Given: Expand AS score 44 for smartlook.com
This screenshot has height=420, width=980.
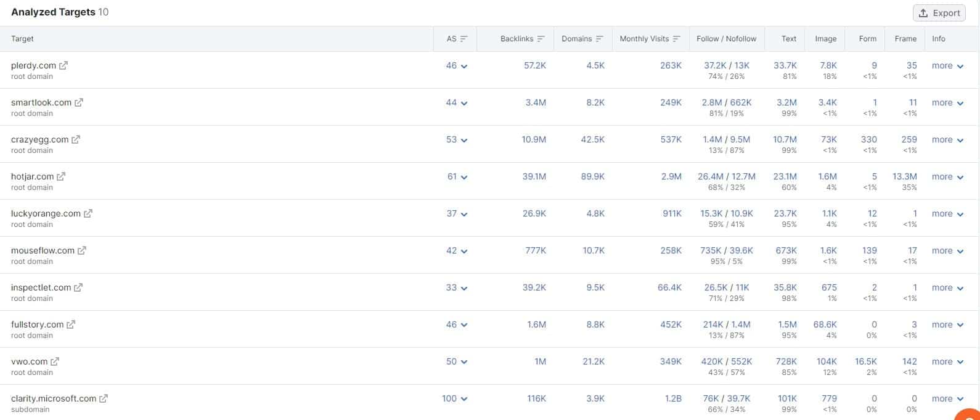Looking at the screenshot, I should 457,102.
